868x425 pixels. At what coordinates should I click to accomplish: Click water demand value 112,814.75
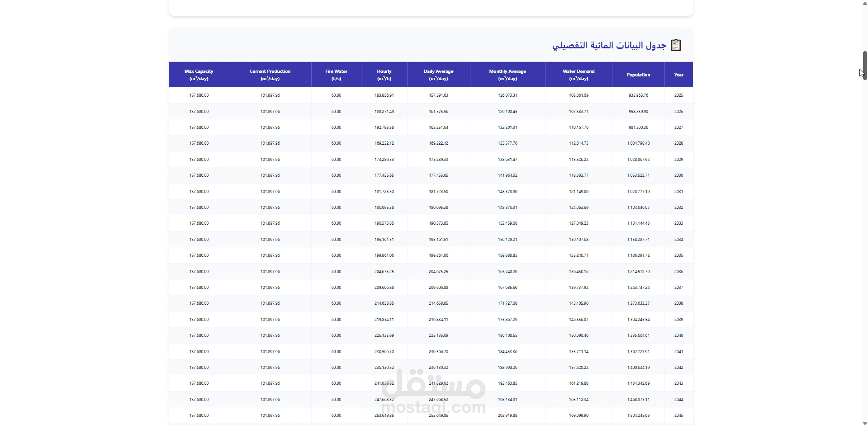[579, 143]
